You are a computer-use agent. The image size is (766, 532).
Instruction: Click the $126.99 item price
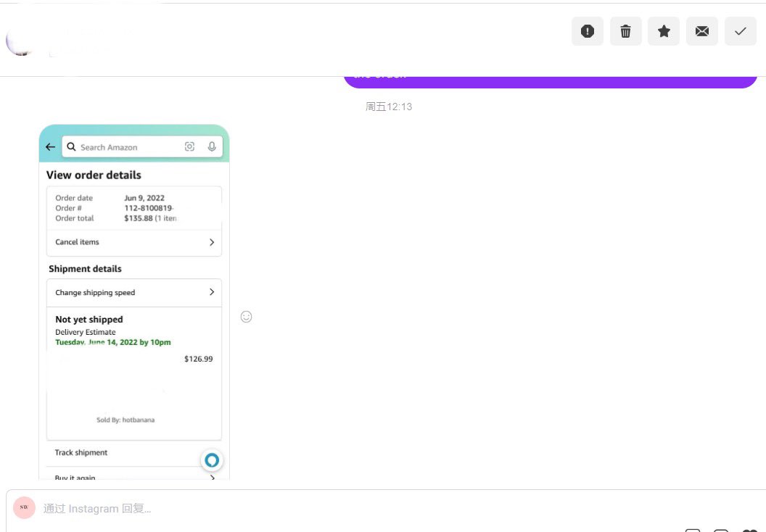click(198, 359)
